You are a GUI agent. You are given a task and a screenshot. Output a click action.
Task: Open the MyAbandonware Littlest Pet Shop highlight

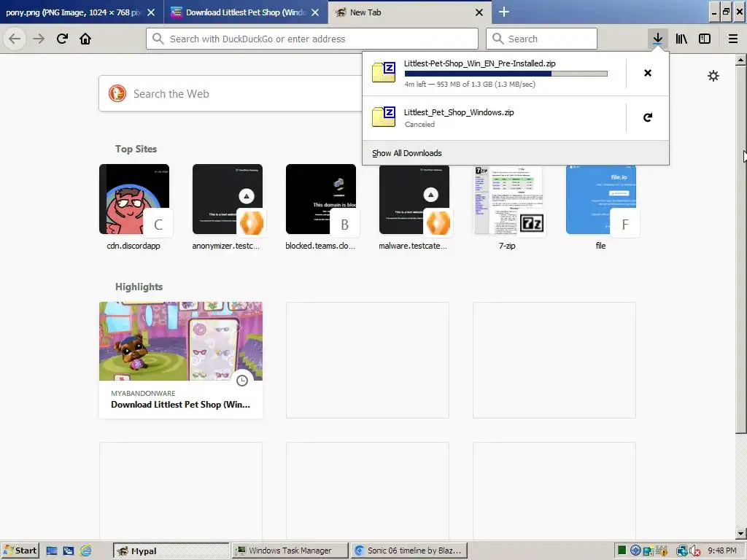point(181,360)
